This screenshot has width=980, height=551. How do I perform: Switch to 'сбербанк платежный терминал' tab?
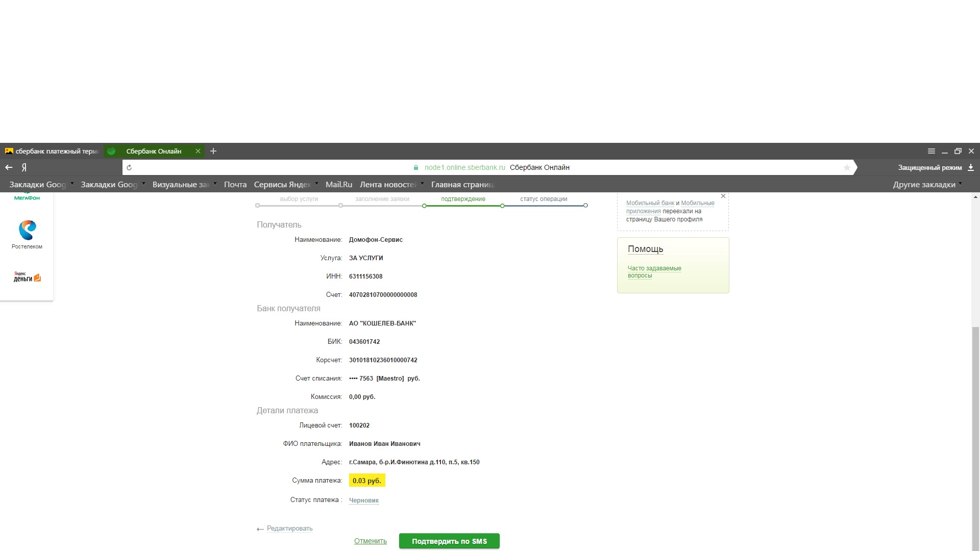click(51, 151)
